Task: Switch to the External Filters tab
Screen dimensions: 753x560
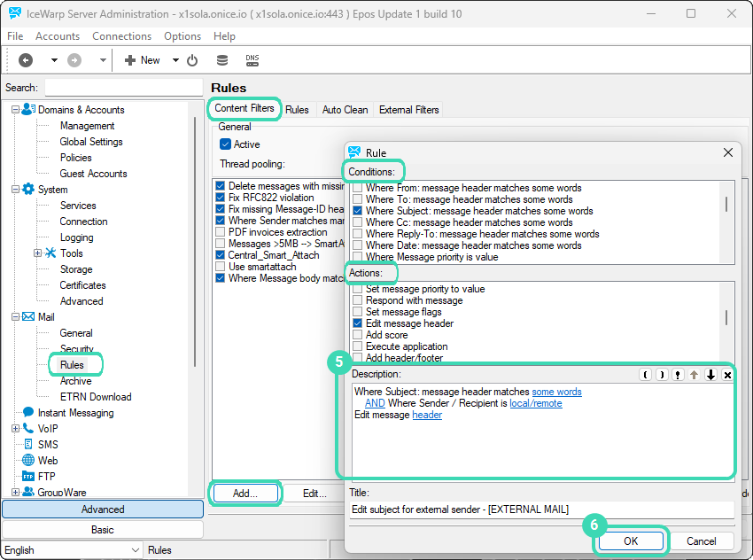Action: [408, 110]
